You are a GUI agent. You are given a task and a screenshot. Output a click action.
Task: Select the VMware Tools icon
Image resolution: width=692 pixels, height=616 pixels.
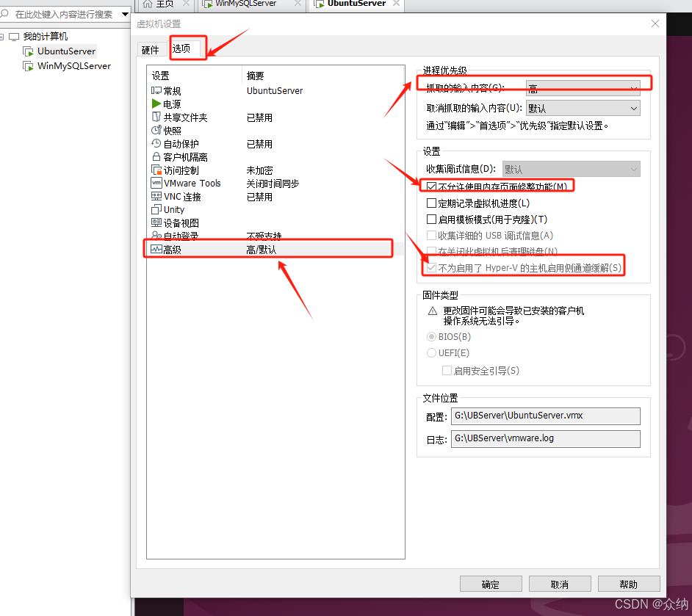click(156, 183)
